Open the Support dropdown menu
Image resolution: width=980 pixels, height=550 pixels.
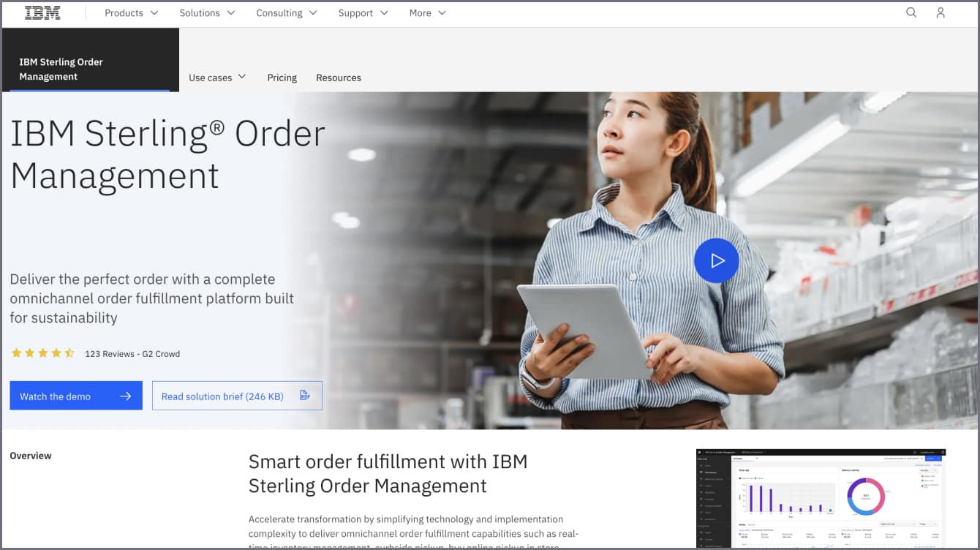coord(363,13)
